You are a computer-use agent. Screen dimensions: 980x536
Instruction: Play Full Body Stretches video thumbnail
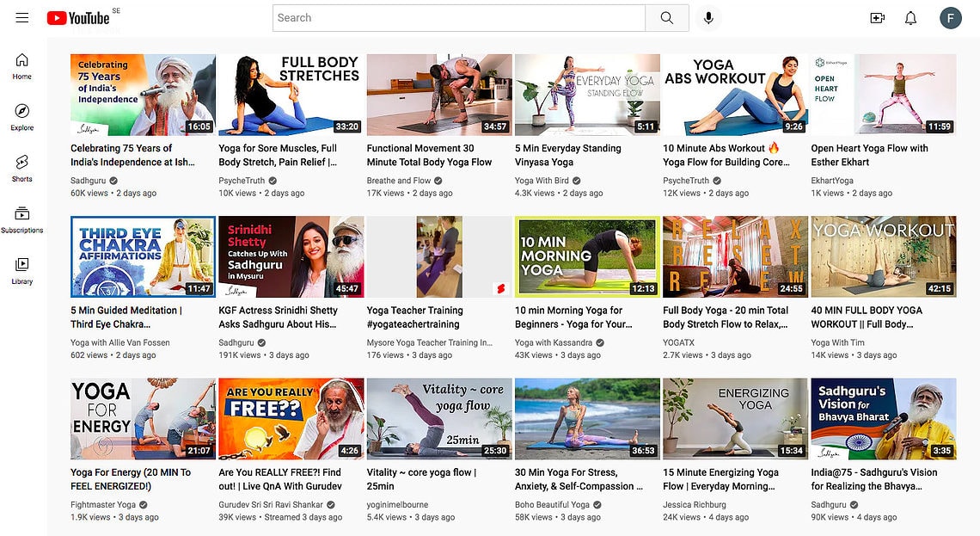tap(291, 95)
